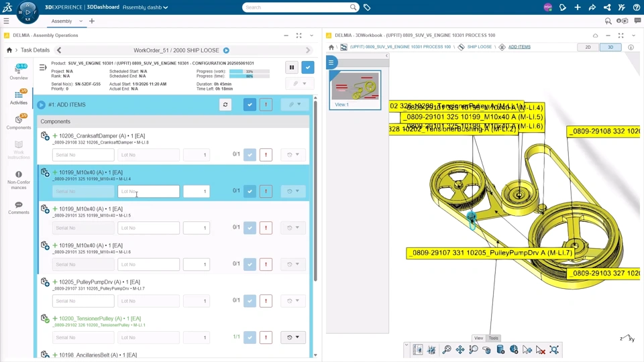
Task: Open the 3DWorkbook info icon
Action: tap(631, 47)
